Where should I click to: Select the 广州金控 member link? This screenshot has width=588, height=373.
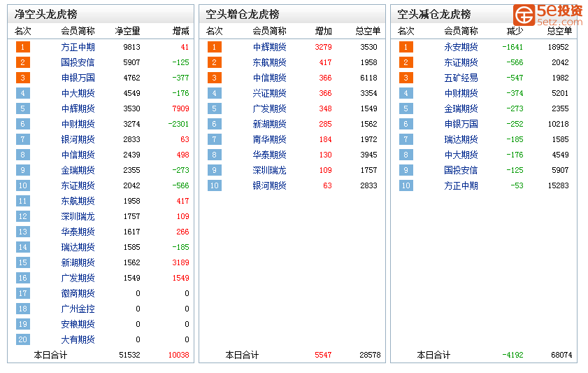click(78, 309)
